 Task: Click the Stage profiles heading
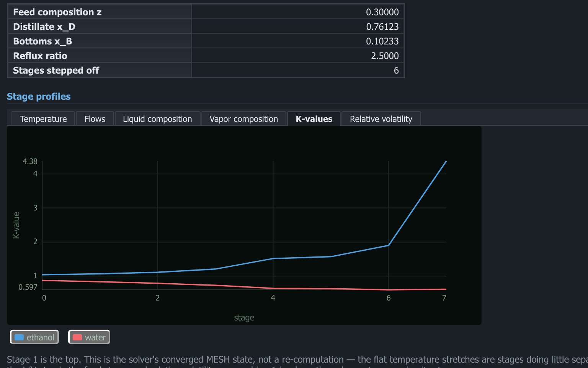click(39, 97)
